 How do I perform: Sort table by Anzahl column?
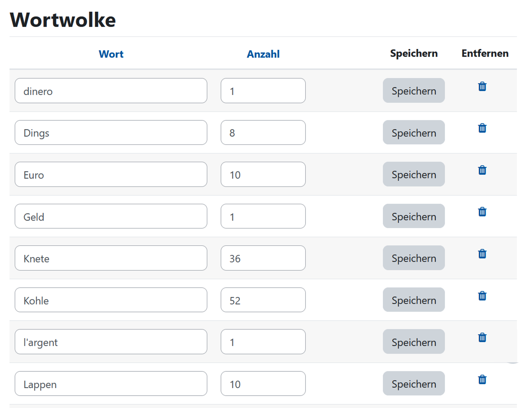pos(263,54)
